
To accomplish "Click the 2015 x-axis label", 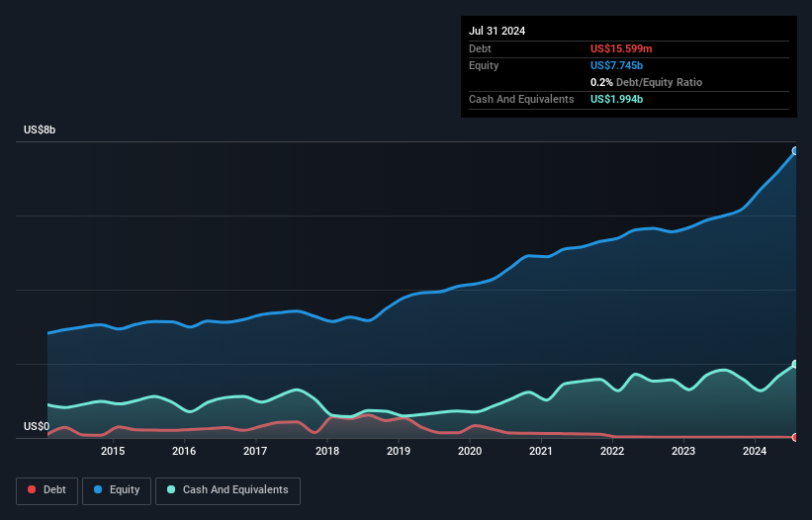I will coord(113,451).
